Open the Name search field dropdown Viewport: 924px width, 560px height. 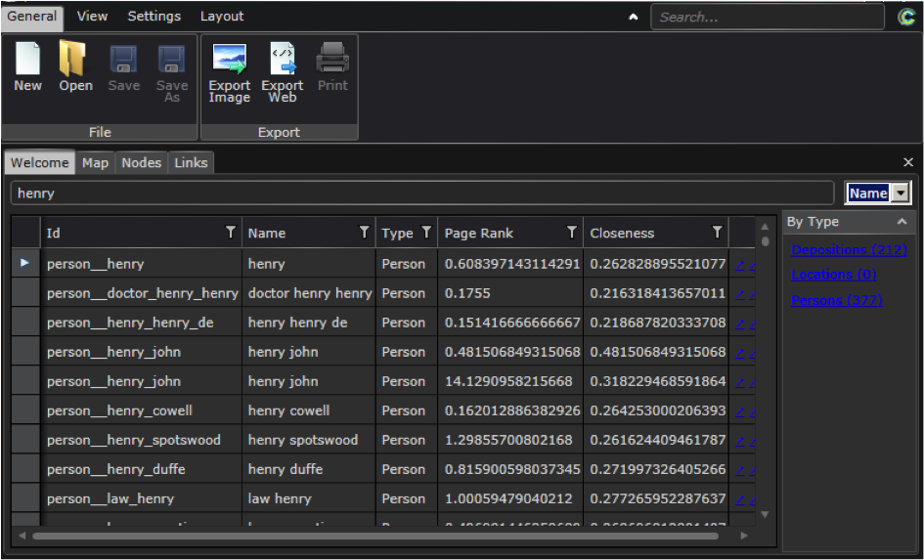[902, 194]
